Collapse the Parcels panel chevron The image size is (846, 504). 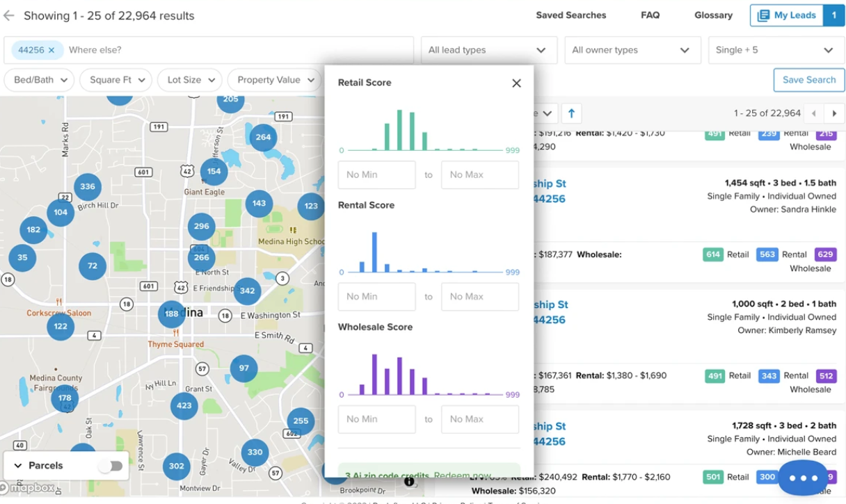(x=17, y=466)
